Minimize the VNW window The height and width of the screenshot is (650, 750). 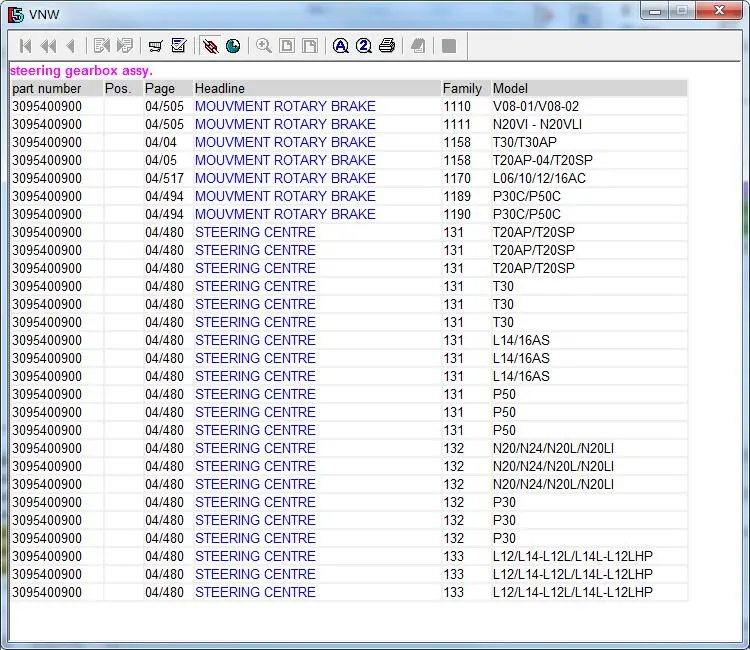[x=655, y=11]
